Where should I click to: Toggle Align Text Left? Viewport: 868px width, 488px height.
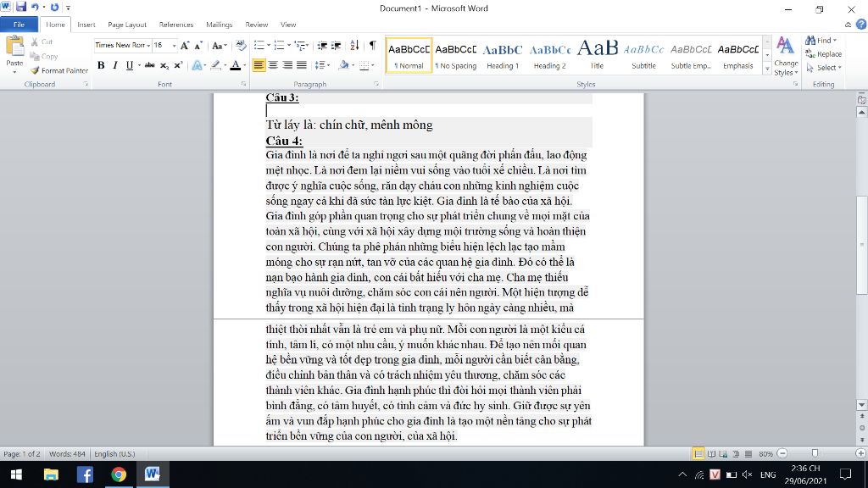pos(259,65)
